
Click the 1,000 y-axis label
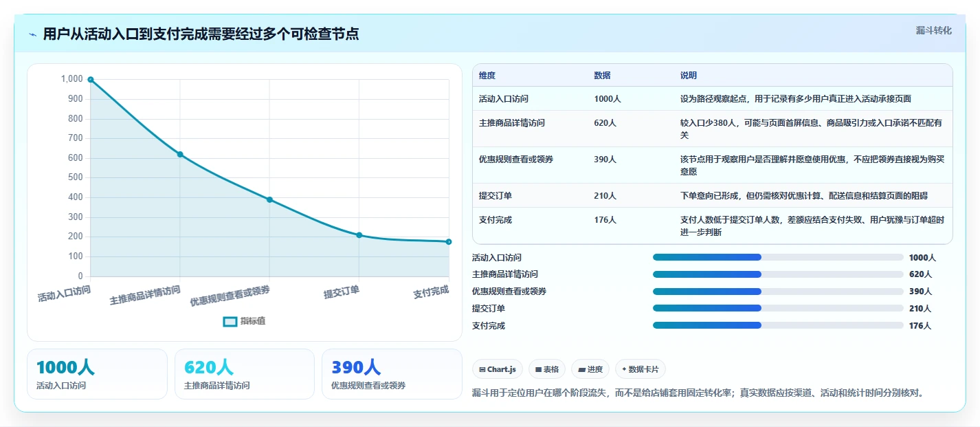point(71,79)
